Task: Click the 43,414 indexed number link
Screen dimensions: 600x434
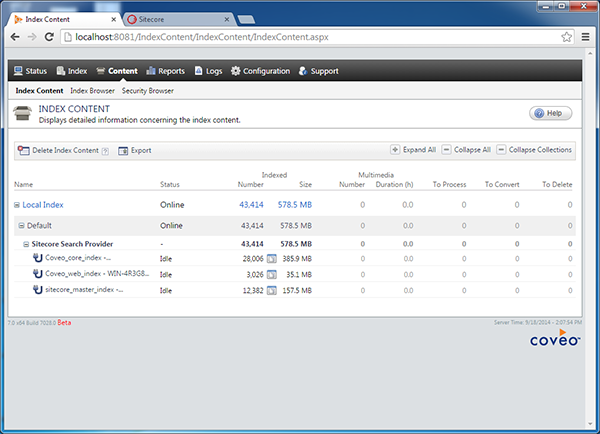Action: click(251, 205)
